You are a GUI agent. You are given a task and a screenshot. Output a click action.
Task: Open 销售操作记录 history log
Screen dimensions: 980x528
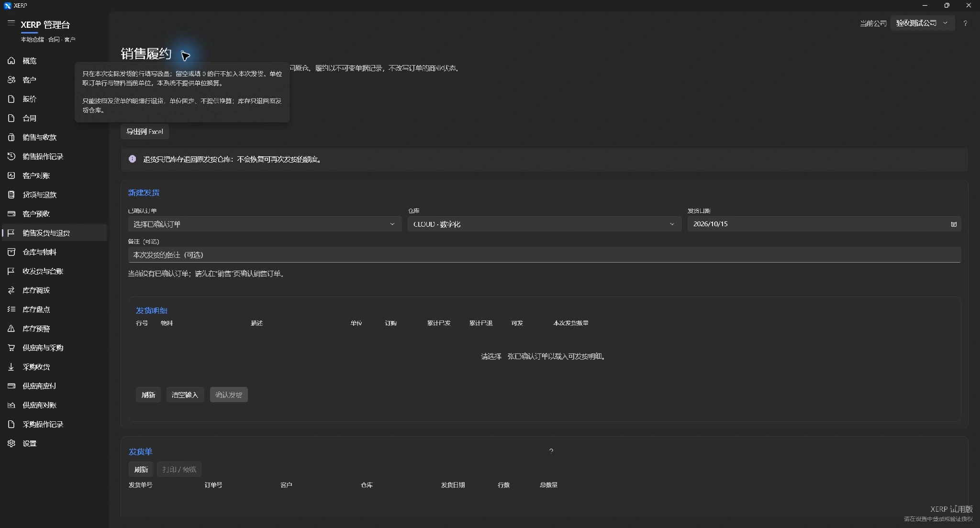(x=54, y=156)
